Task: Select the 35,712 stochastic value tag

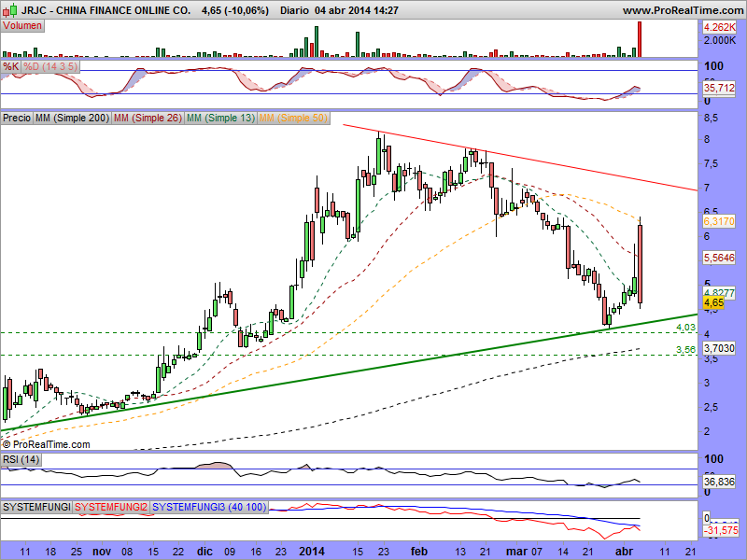Action: (719, 88)
